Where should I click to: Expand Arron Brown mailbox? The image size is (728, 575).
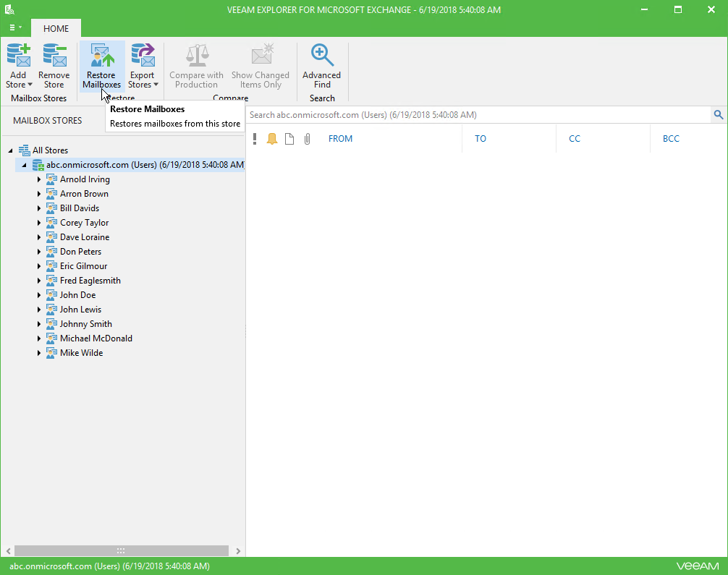click(x=39, y=194)
